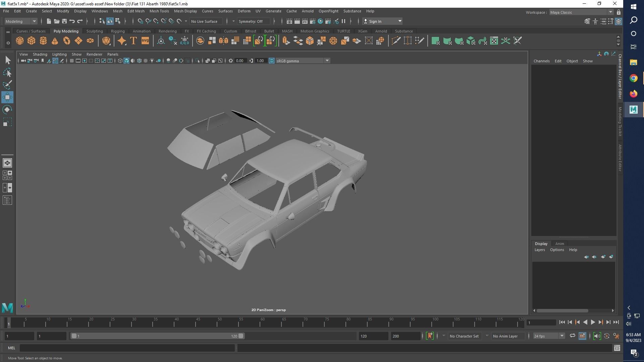Toggle the color management ON button
This screenshot has width=644, height=362.
coord(272,61)
